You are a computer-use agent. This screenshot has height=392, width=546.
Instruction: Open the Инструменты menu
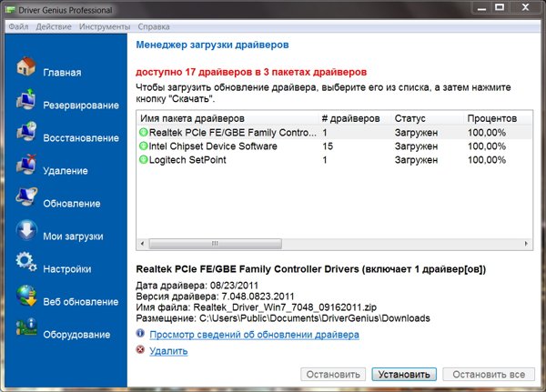[x=105, y=26]
